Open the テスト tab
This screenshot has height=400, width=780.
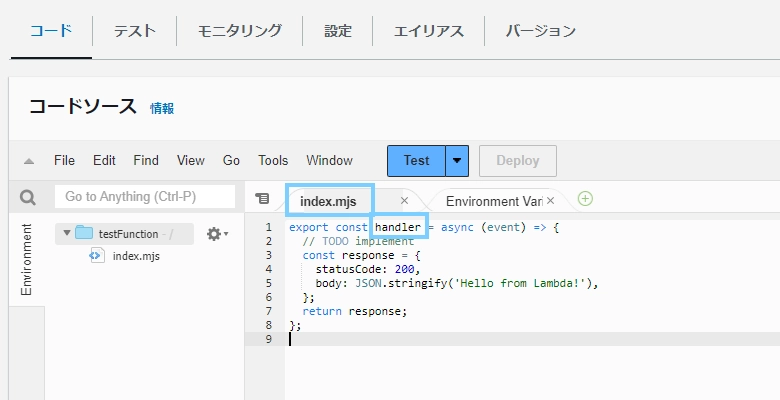click(x=134, y=31)
